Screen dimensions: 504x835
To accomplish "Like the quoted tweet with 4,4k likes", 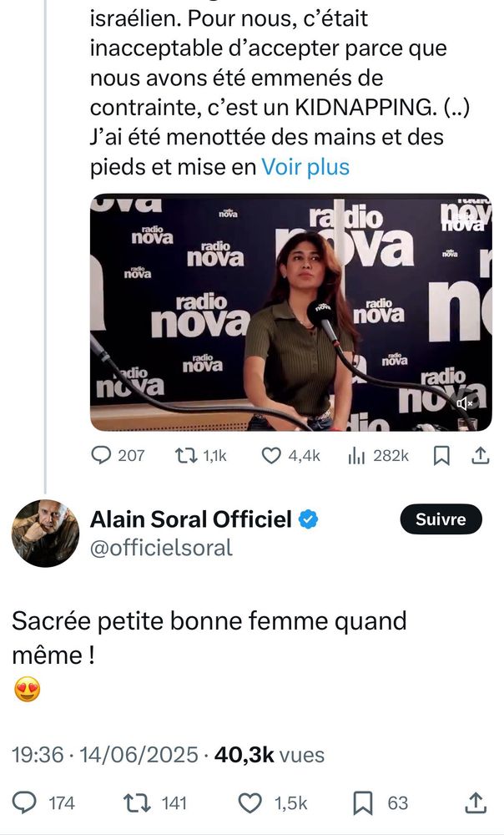I will tap(291, 456).
